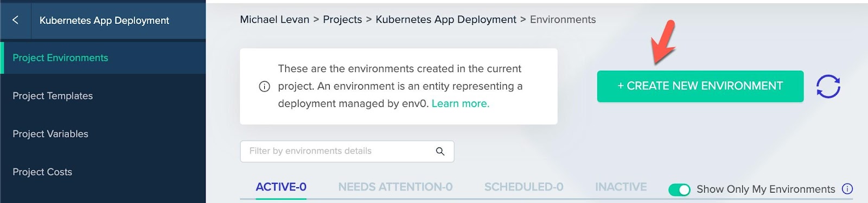Go back using the sidebar arrow
The image size is (868, 203).
point(15,20)
